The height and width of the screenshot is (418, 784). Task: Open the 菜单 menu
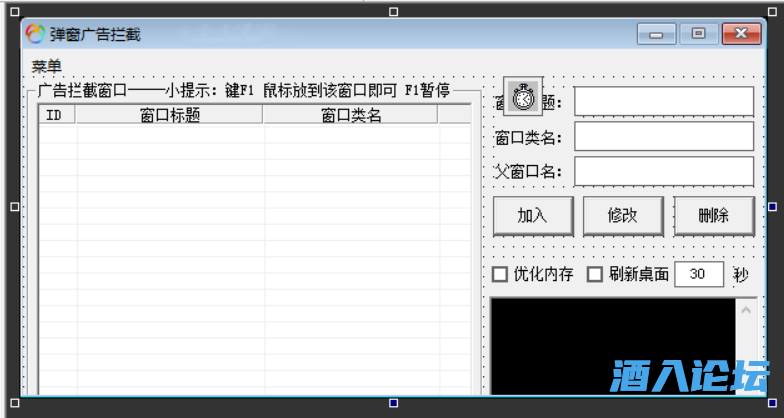(x=46, y=66)
